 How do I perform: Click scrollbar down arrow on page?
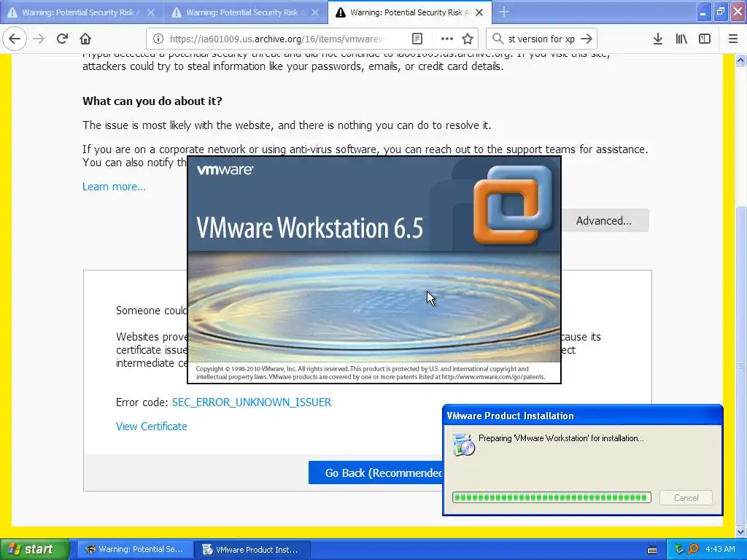(x=741, y=532)
